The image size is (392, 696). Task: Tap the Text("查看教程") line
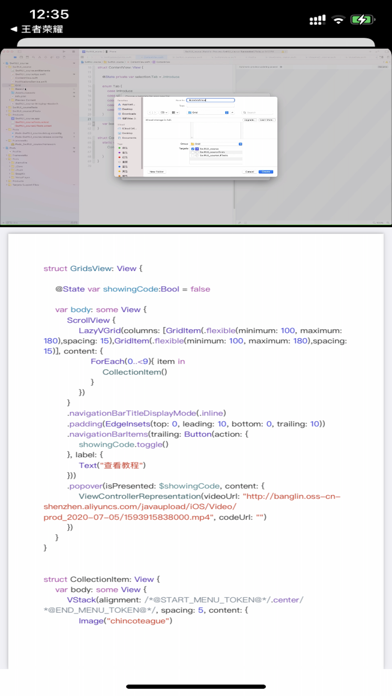tap(112, 465)
